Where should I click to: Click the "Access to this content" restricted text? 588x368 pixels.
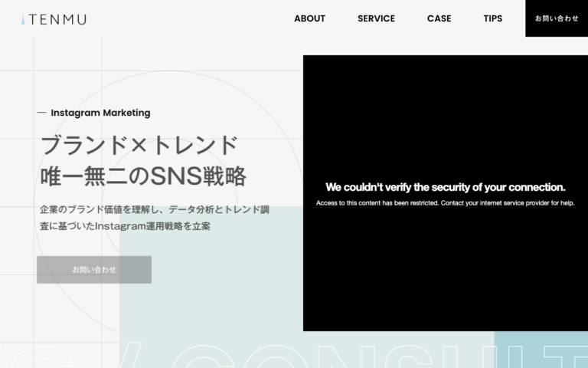pos(445,203)
